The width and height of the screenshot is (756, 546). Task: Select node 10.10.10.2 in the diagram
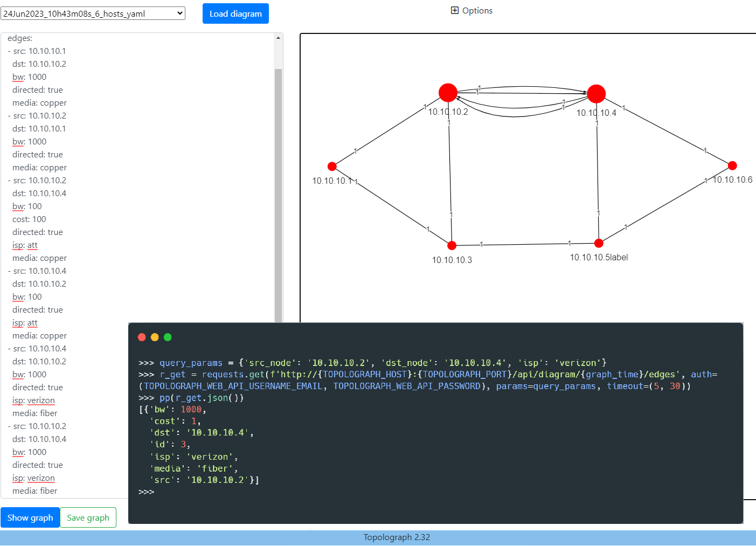click(448, 92)
